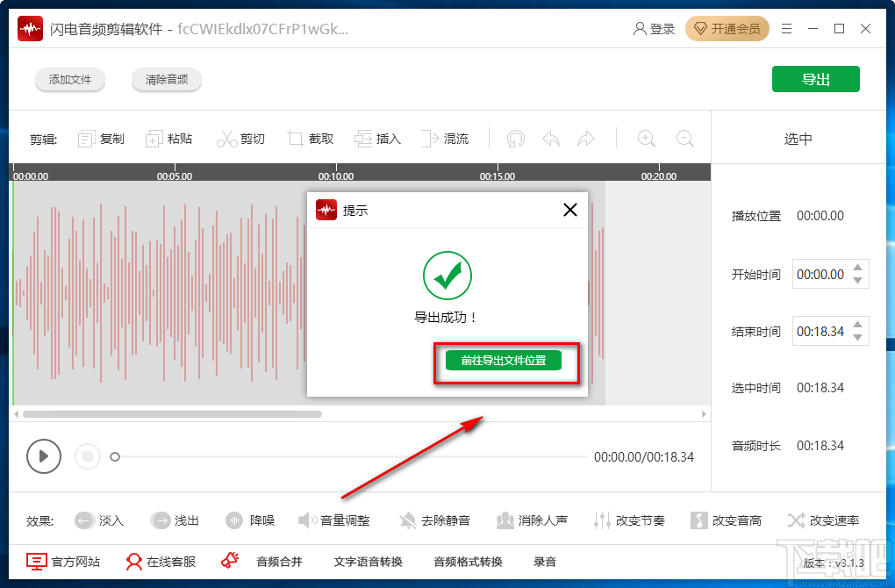Close the 提示 dialog with the X
This screenshot has width=895, height=588.
569,210
